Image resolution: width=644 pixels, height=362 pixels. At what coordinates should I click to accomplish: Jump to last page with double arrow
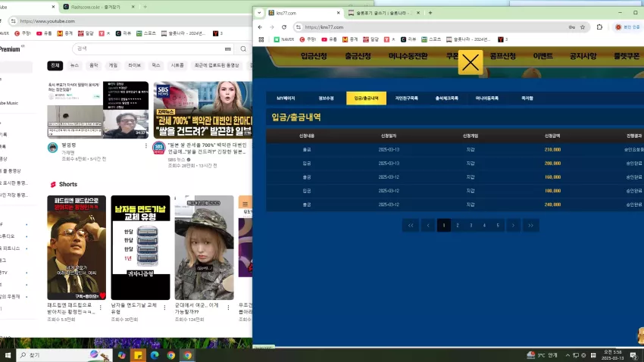click(x=530, y=226)
